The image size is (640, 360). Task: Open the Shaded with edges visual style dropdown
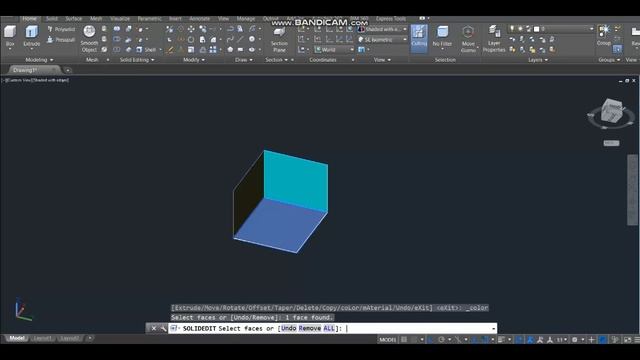[382, 29]
